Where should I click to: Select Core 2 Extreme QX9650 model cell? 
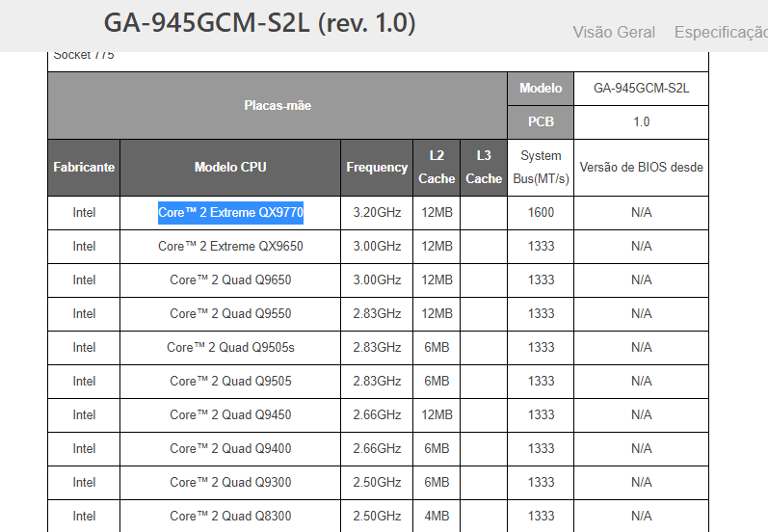pos(230,247)
